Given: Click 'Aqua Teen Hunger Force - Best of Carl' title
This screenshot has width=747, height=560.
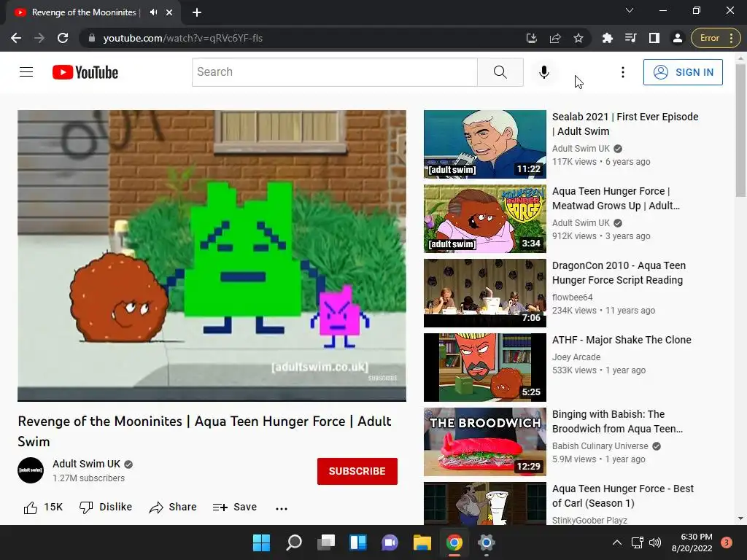Looking at the screenshot, I should click(x=623, y=496).
